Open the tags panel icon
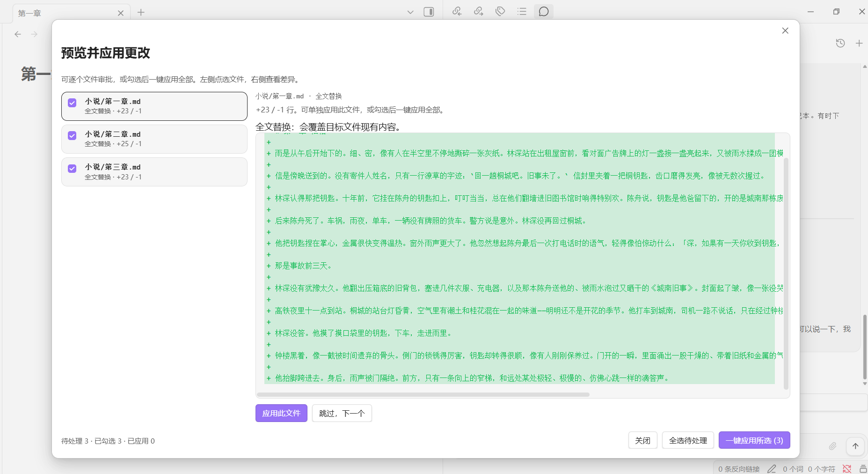Screen dimensions: 868x474 [500, 11]
